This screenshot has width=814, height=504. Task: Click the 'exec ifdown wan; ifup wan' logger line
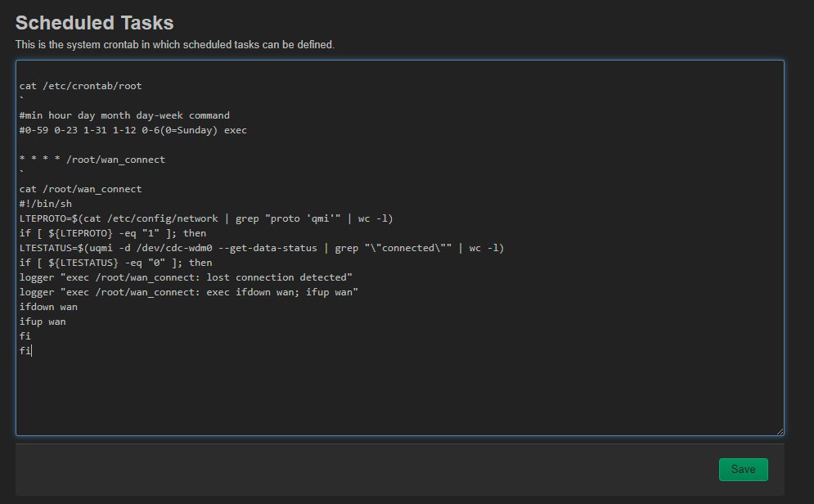click(x=189, y=292)
